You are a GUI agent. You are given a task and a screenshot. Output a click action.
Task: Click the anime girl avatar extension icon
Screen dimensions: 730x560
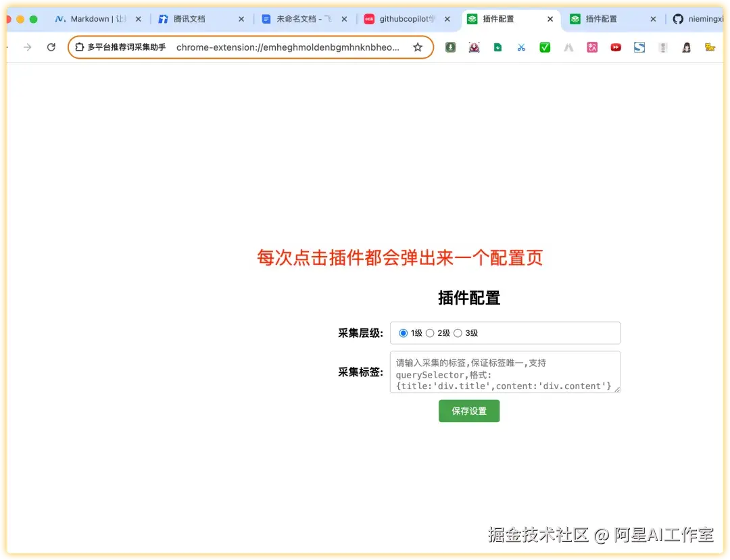tap(687, 47)
